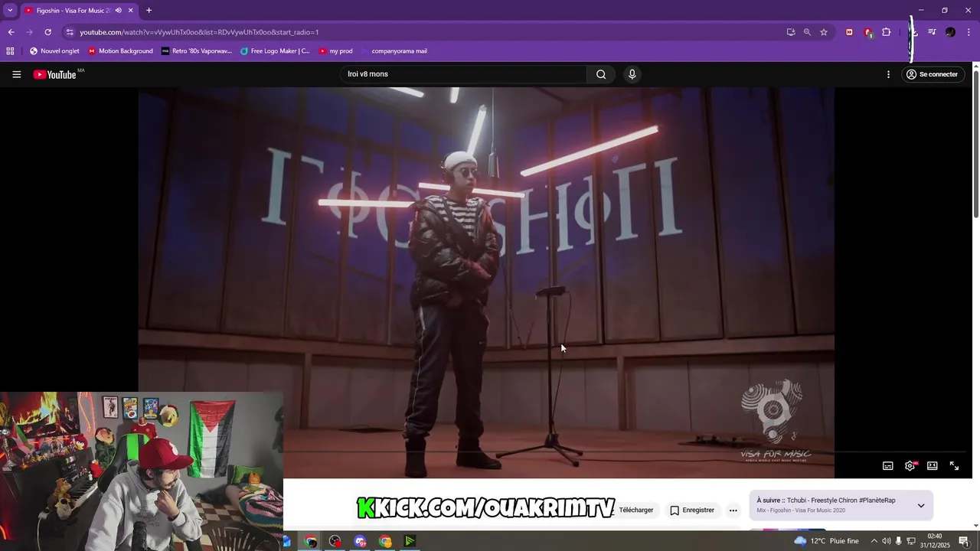
Task: Click the first Chrome icon in taskbar
Action: (x=310, y=541)
